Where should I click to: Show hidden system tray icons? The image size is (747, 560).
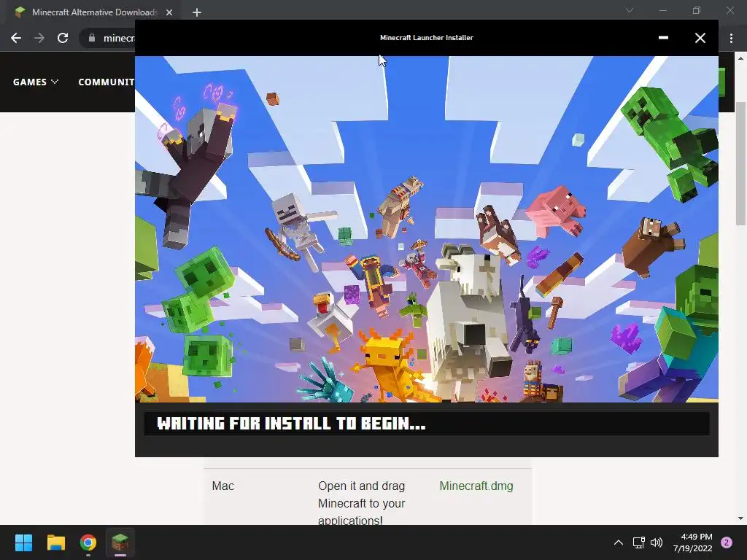pyautogui.click(x=619, y=542)
